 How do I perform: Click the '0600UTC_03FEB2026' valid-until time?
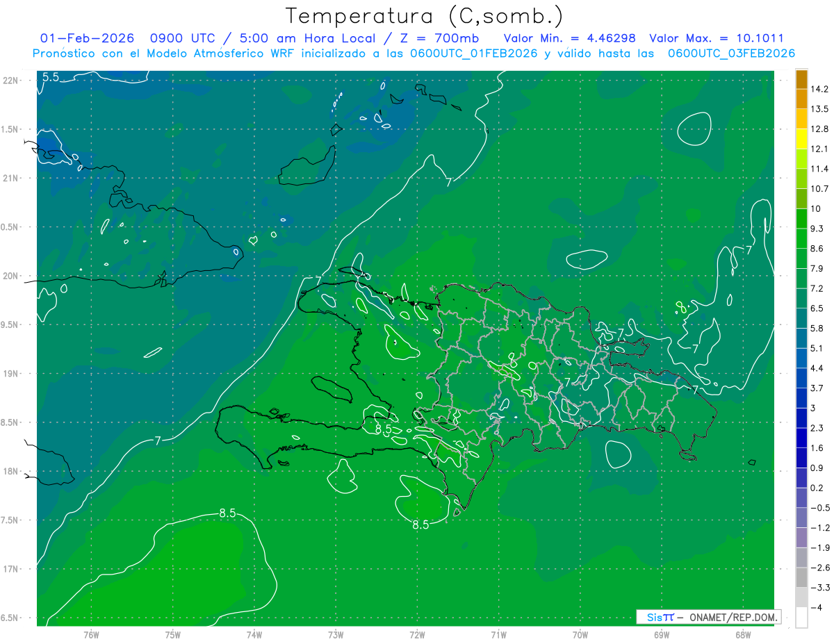coord(731,53)
